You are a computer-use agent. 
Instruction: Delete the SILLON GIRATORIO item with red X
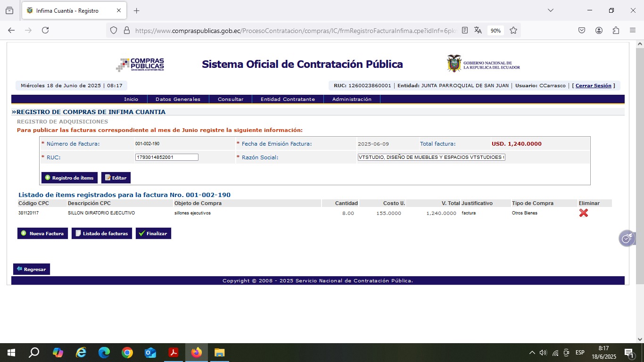point(583,213)
